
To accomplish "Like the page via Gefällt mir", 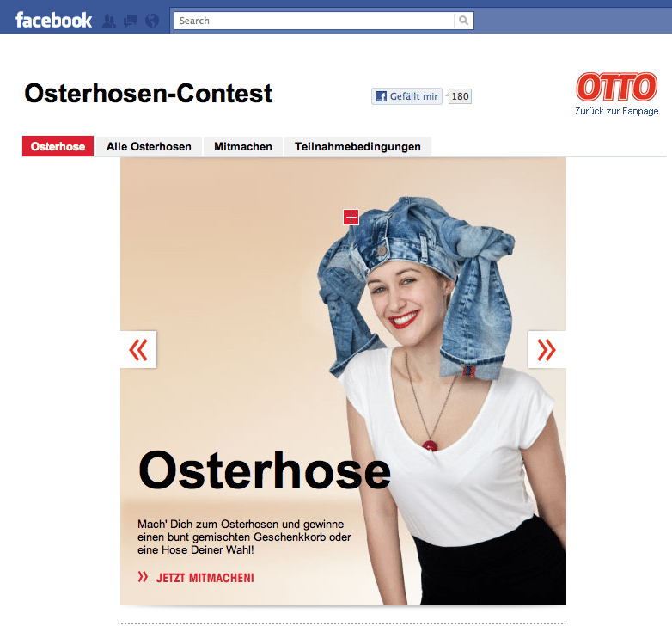I will (406, 96).
